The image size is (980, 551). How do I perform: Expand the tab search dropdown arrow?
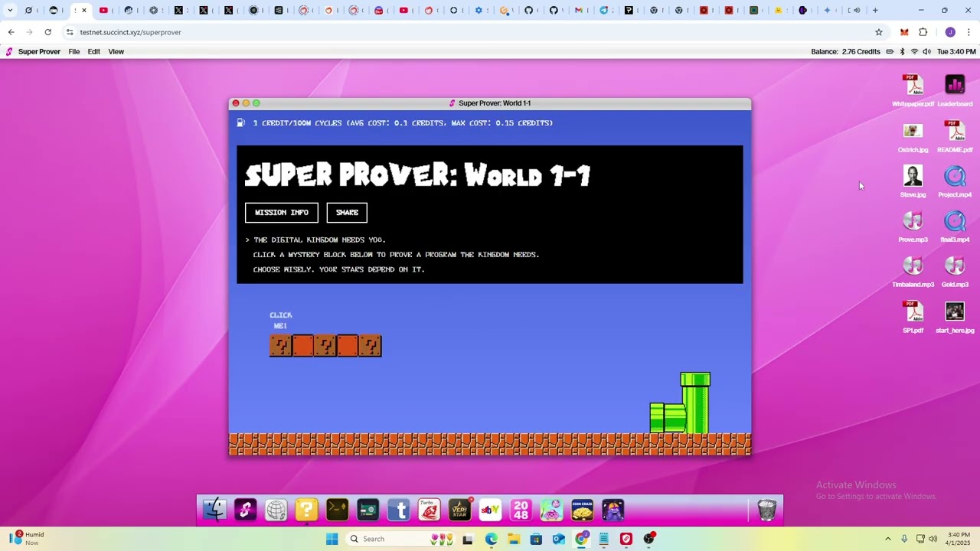pos(10,10)
